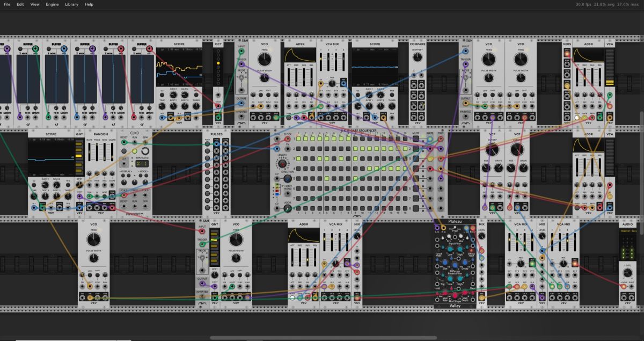Click the LENGTH knob on gate sequencer

point(282,163)
